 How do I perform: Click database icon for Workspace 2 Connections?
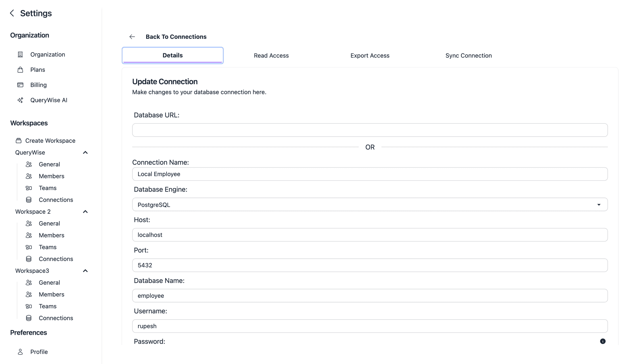29,259
